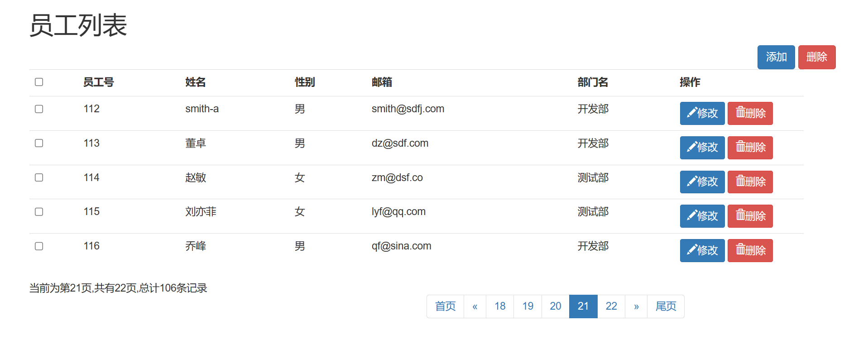This screenshot has height=359, width=868.
Task: Click the pencil icon in 董卓's row
Action: (692, 147)
